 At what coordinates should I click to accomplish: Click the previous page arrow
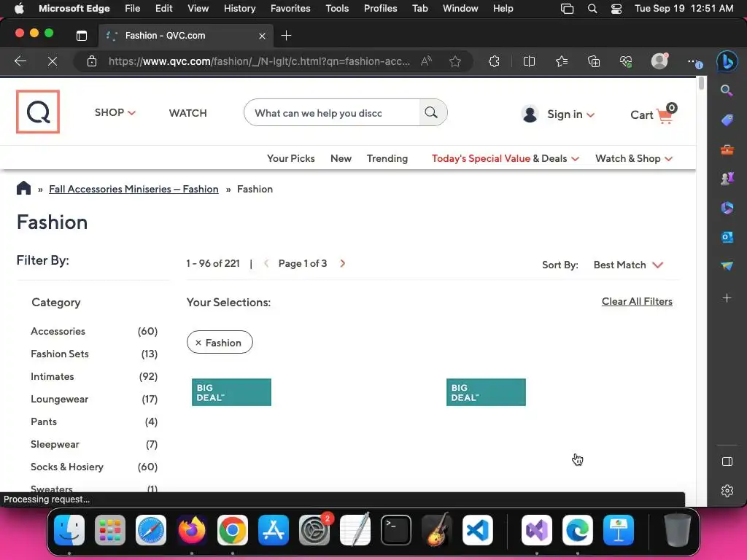coord(266,263)
